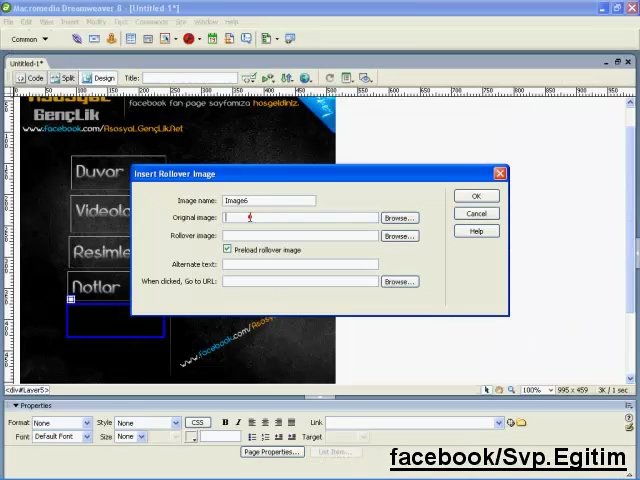Open the 100% zoom level dropdown
640x480 pixels.
point(551,390)
